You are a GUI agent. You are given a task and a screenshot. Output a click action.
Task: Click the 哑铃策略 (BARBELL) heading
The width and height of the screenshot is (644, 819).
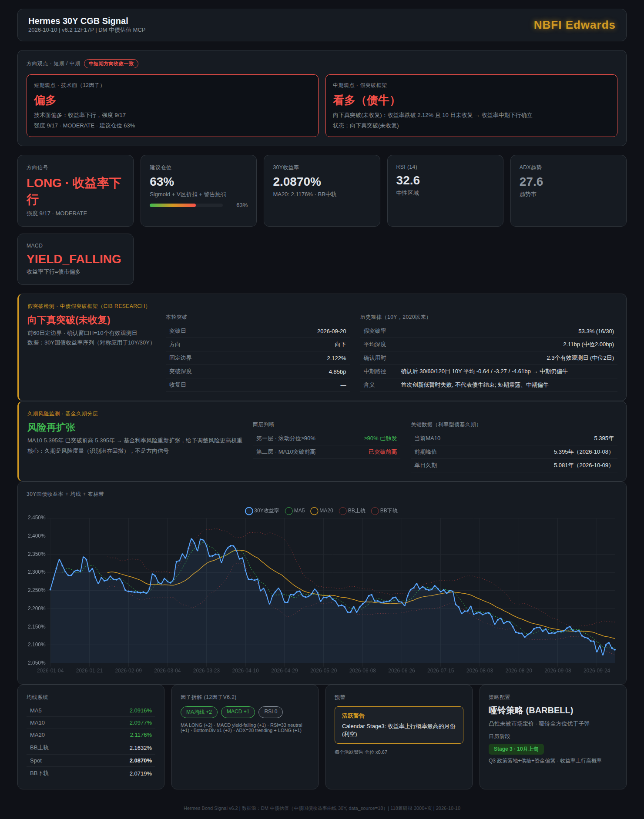(x=530, y=710)
